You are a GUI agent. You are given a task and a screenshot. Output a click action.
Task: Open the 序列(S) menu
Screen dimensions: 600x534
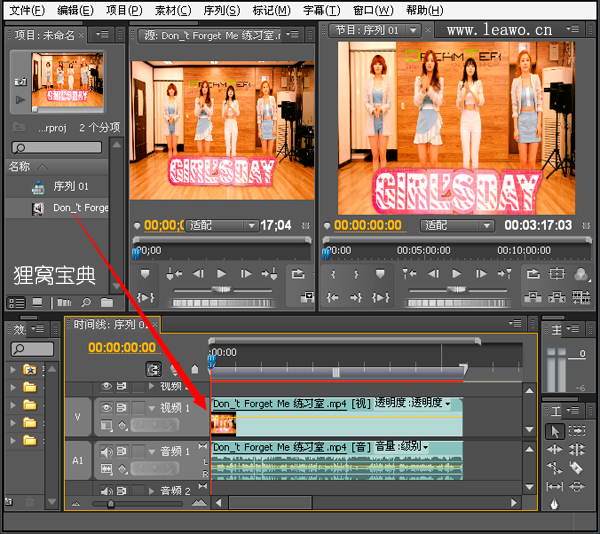222,10
